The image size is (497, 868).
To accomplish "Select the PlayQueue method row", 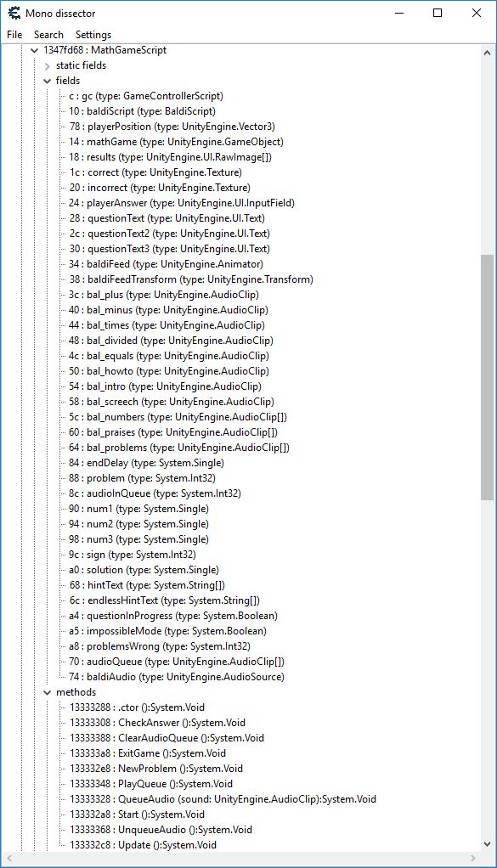I will pyautogui.click(x=151, y=785).
